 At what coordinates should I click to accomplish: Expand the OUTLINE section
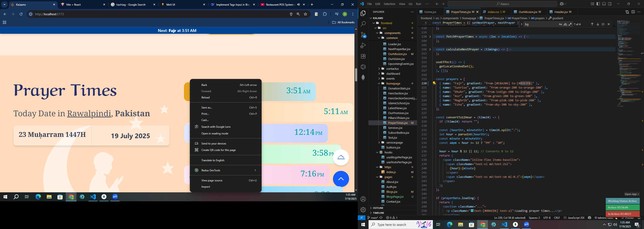[x=378, y=208]
